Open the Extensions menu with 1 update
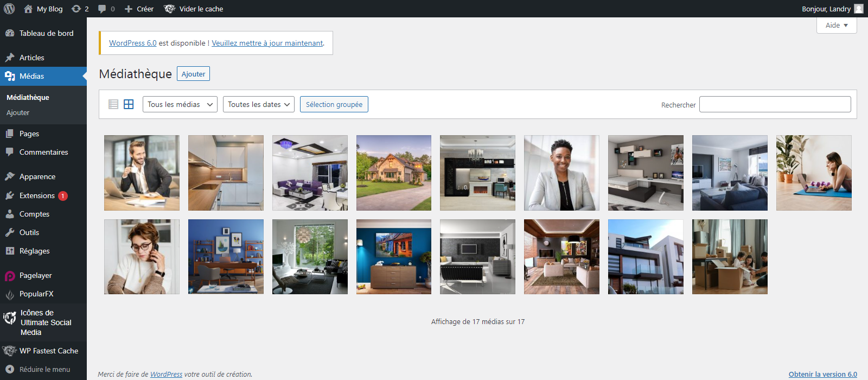Image resolution: width=868 pixels, height=380 pixels. [43, 195]
